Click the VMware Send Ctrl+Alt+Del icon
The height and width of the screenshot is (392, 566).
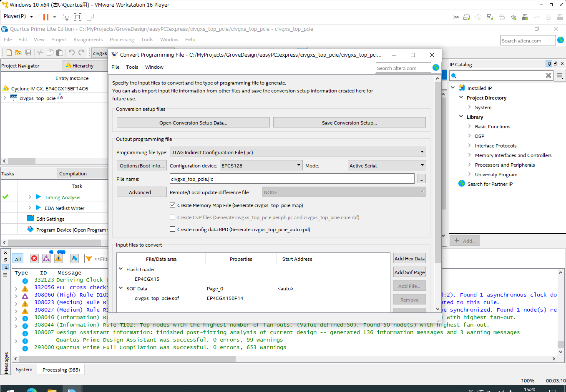coord(65,17)
